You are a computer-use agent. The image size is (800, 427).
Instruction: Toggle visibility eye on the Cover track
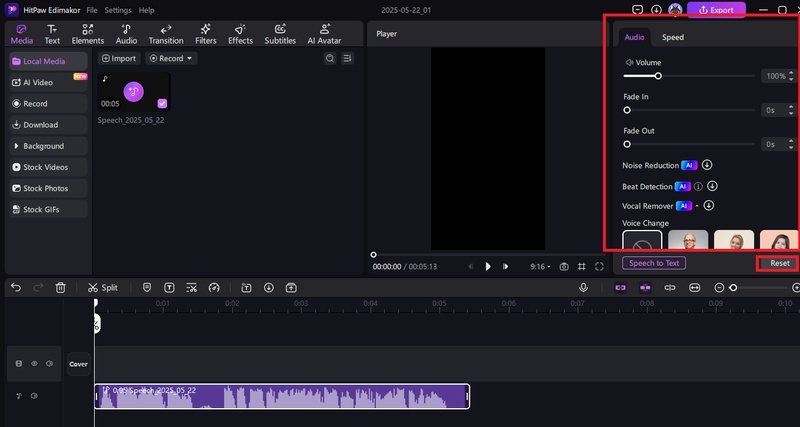click(x=33, y=364)
